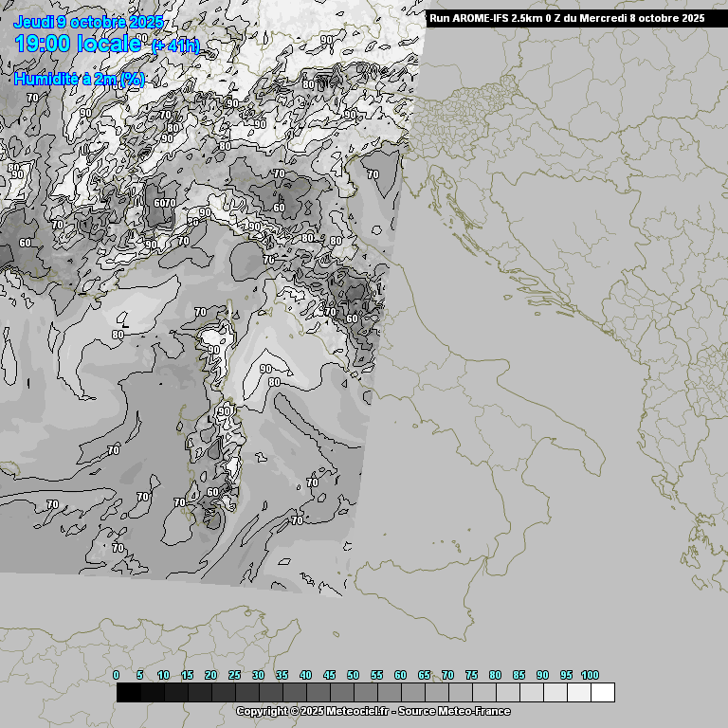
Task: Choose the 75% light gray legend swatch
Action: 483,693
